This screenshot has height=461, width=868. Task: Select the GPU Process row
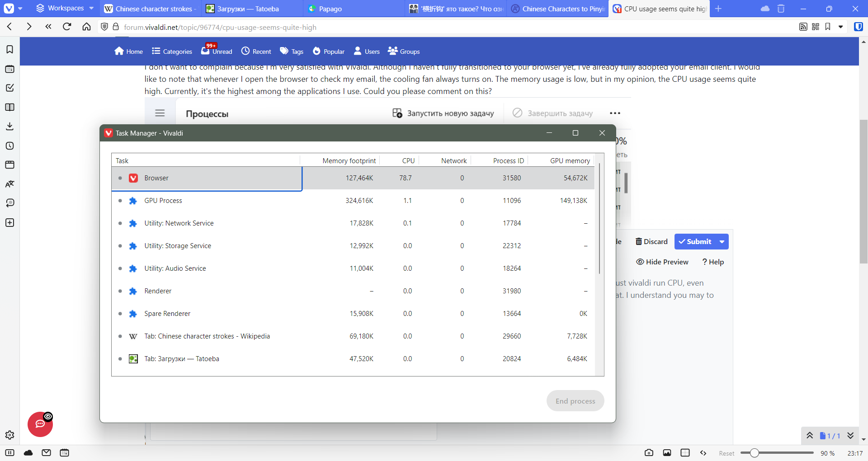tap(353, 201)
